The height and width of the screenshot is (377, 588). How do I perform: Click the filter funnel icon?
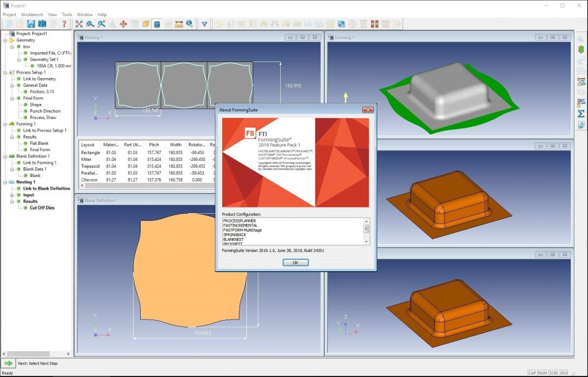(204, 24)
